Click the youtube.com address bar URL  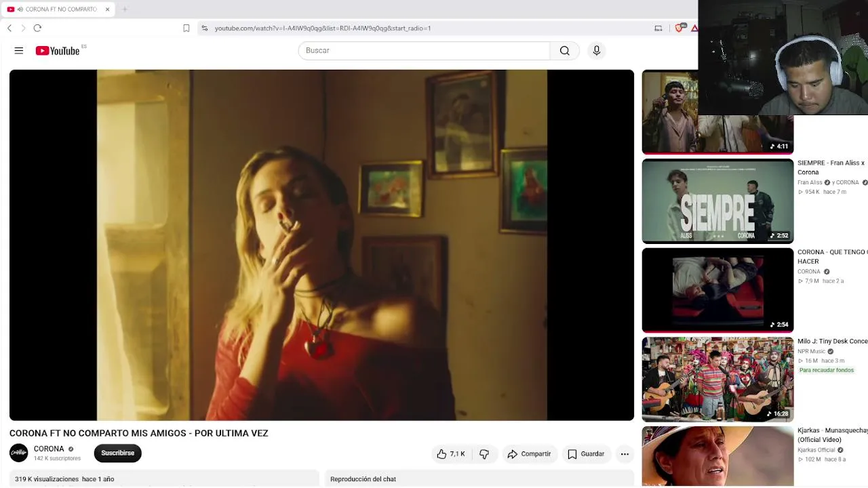pos(323,28)
